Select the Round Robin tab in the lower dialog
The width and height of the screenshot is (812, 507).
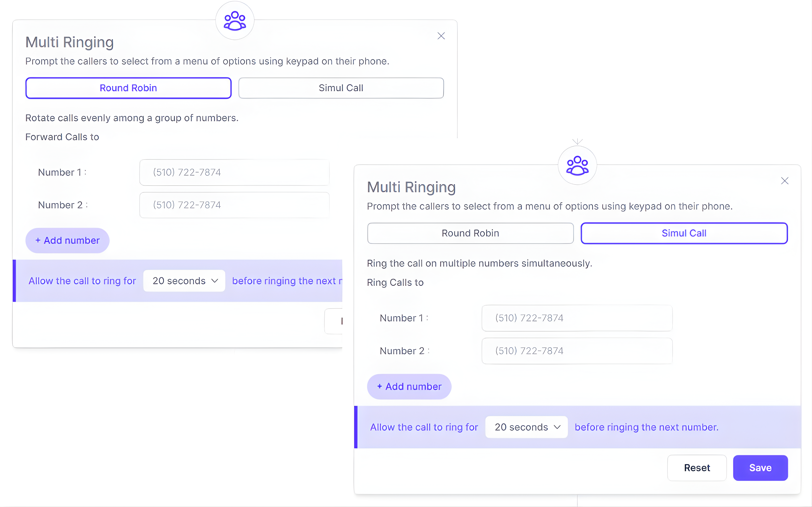[x=470, y=233]
